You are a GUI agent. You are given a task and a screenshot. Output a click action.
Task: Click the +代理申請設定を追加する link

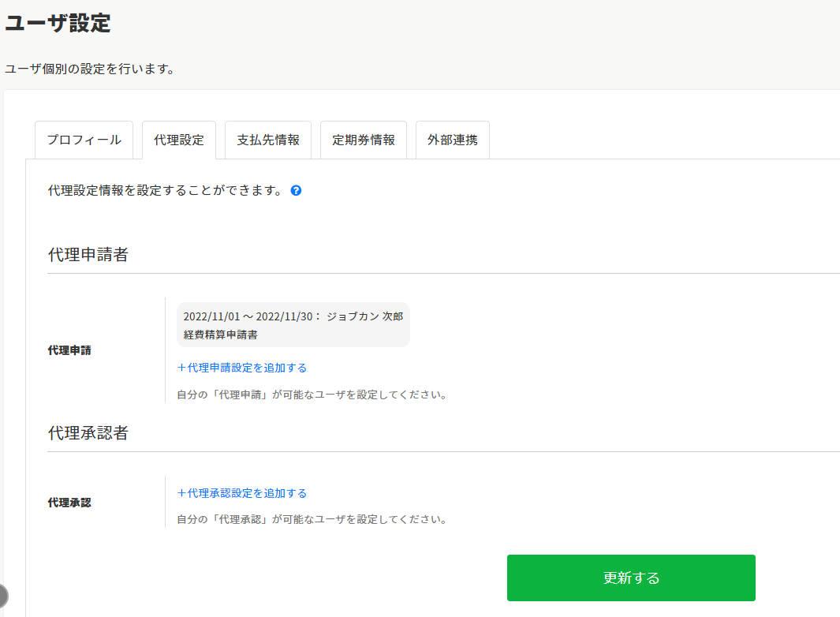(241, 368)
